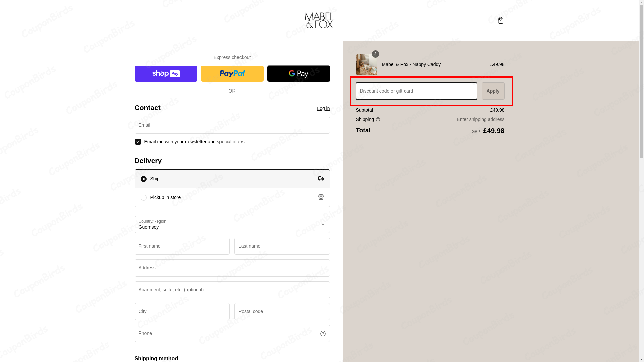Open the shopping bag cart icon
The image size is (644, 362).
point(500,21)
